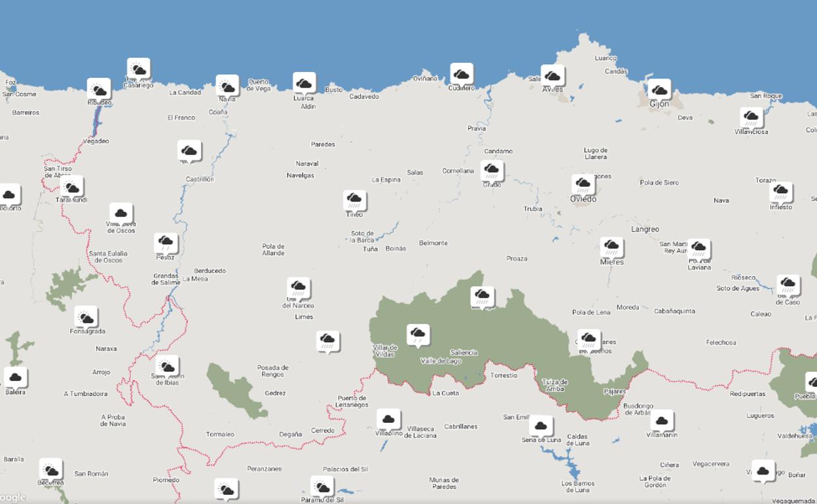Open the weather marker for Cudillero
The width and height of the screenshot is (817, 504).
pyautogui.click(x=462, y=74)
